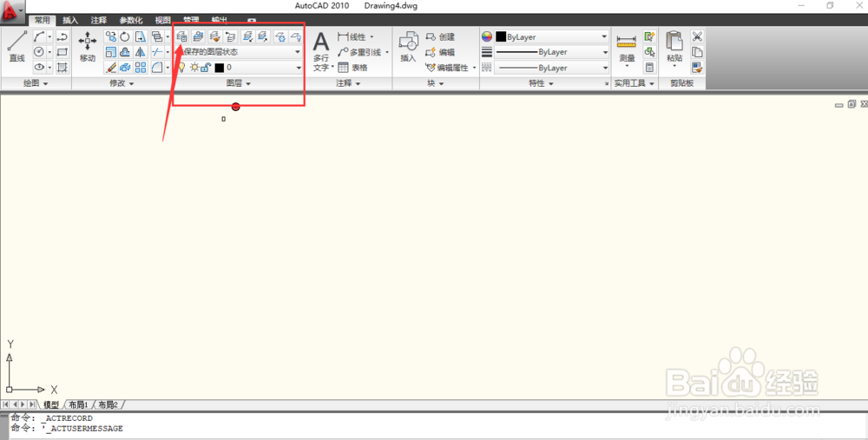Click the Cut scissors icon
The width and height of the screenshot is (868, 440).
click(x=697, y=36)
